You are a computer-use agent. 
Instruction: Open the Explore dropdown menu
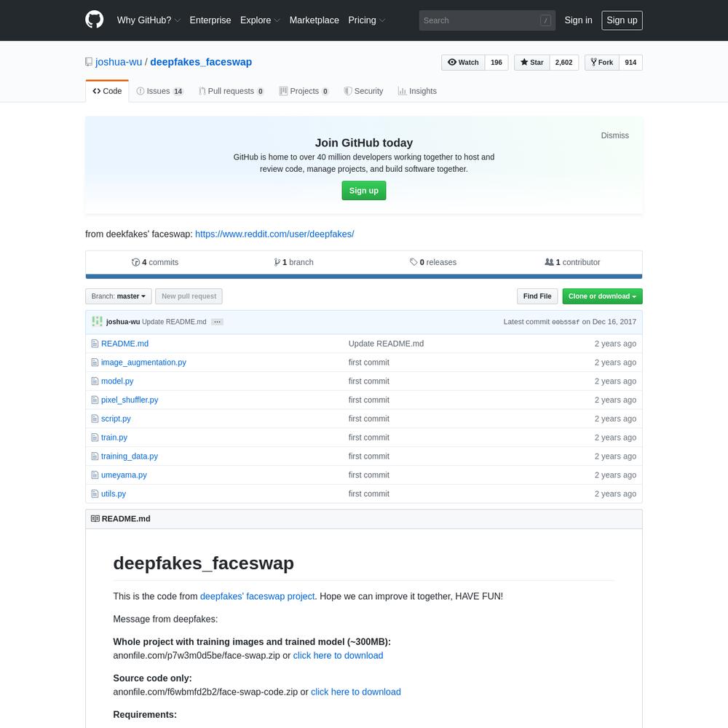260,20
